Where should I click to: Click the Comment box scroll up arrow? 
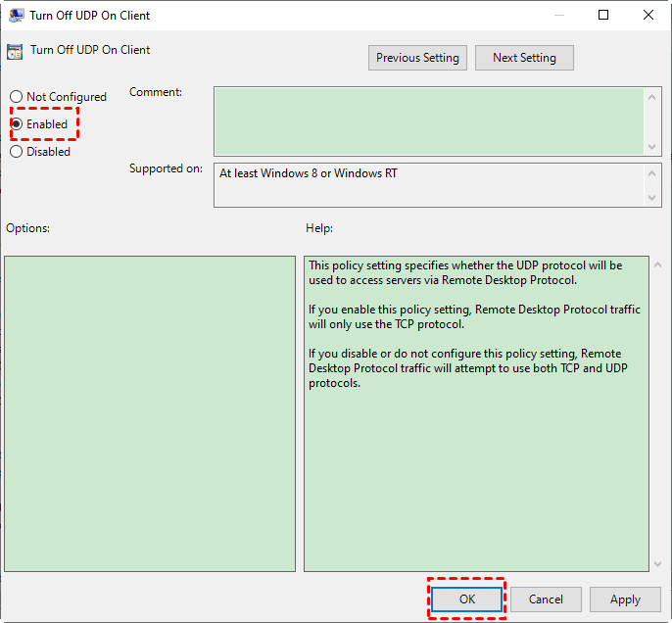click(x=653, y=96)
